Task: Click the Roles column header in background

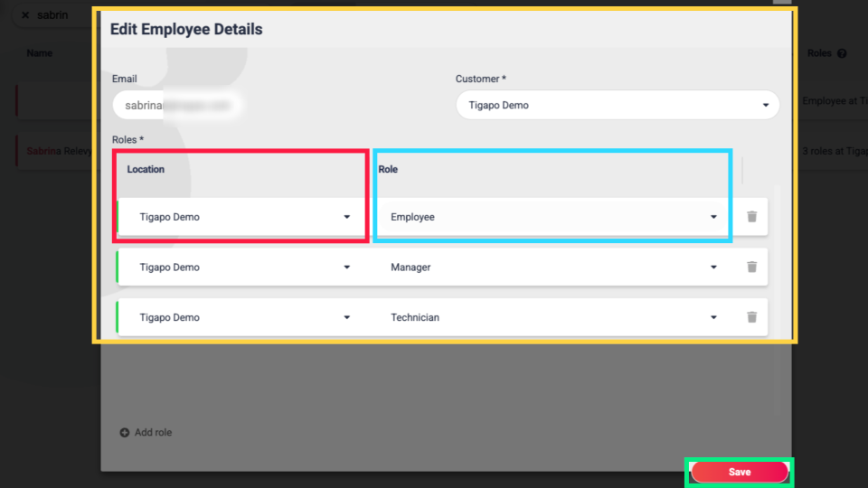Action: [x=819, y=53]
